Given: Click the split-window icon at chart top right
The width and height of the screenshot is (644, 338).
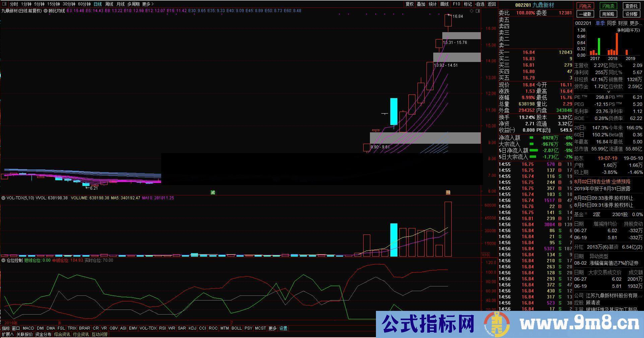Looking at the screenshot, I should coord(478,11).
